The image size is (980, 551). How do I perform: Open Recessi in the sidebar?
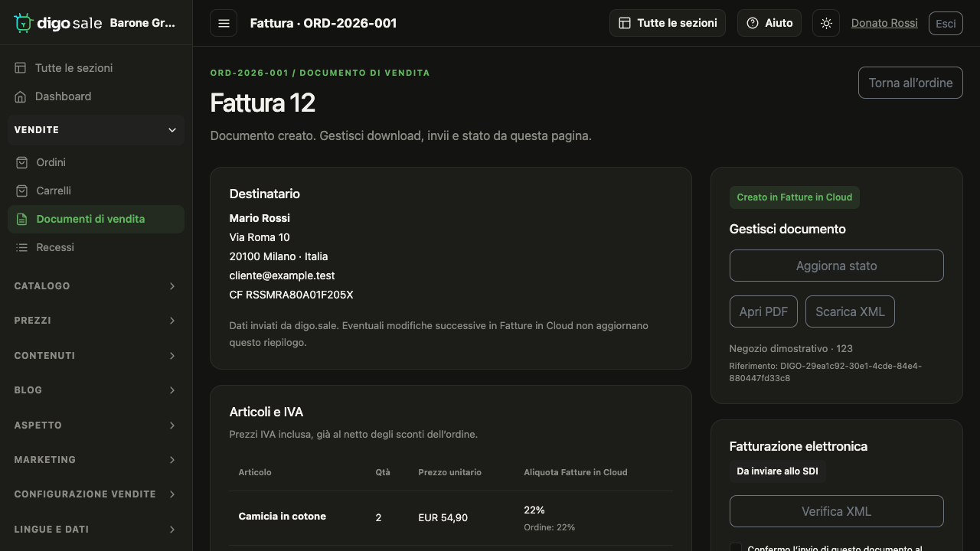pyautogui.click(x=96, y=247)
